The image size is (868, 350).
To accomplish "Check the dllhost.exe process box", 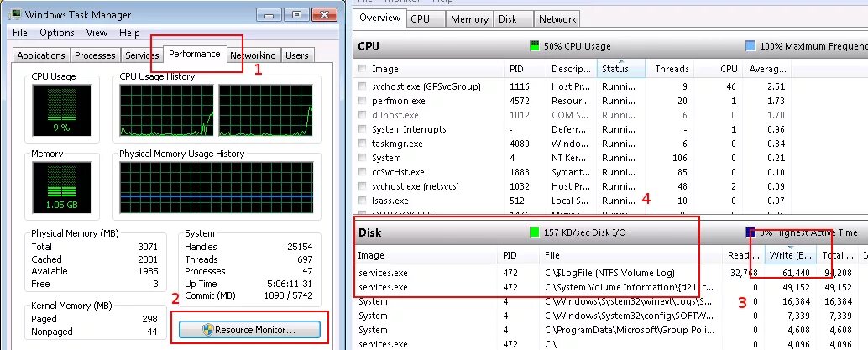I will [362, 115].
